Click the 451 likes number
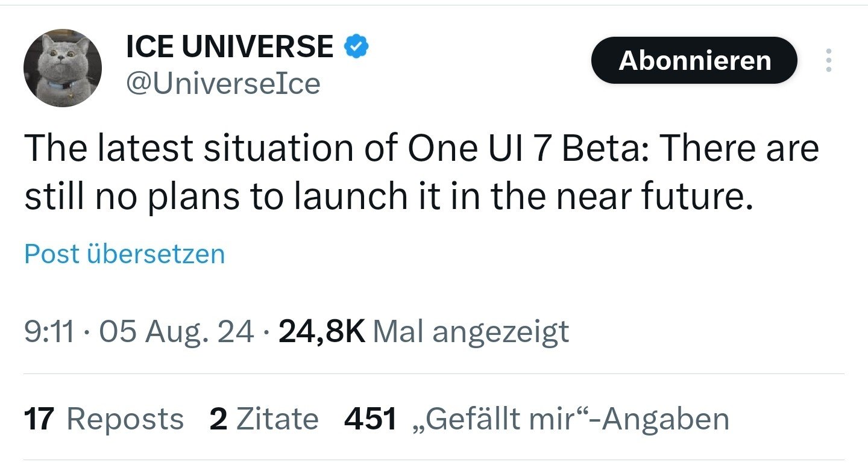868x465 pixels. click(371, 419)
